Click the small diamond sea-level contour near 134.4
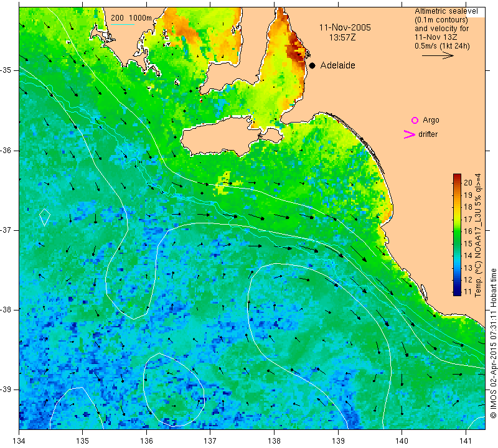The width and height of the screenshot is (498, 448). (45, 217)
